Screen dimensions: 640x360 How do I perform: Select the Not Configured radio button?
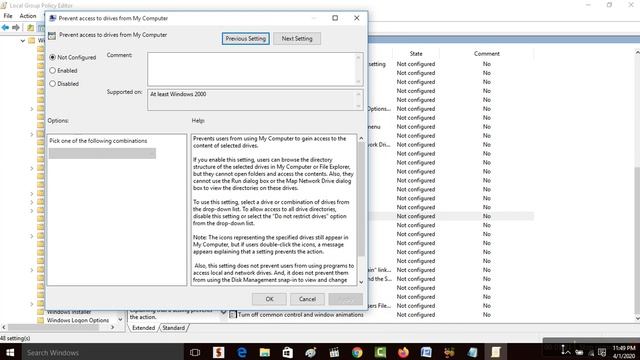coord(52,58)
